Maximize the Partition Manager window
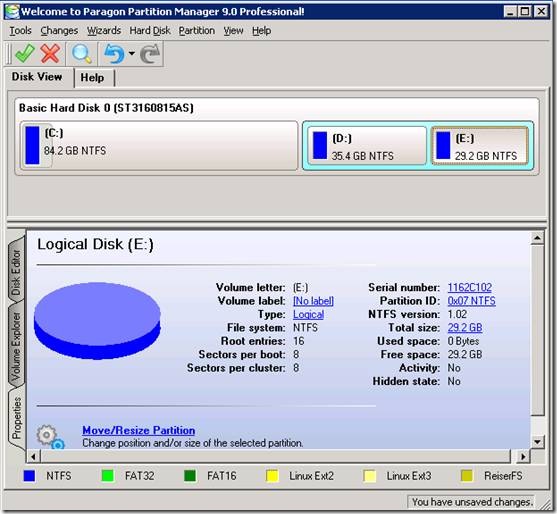 pyautogui.click(x=525, y=12)
